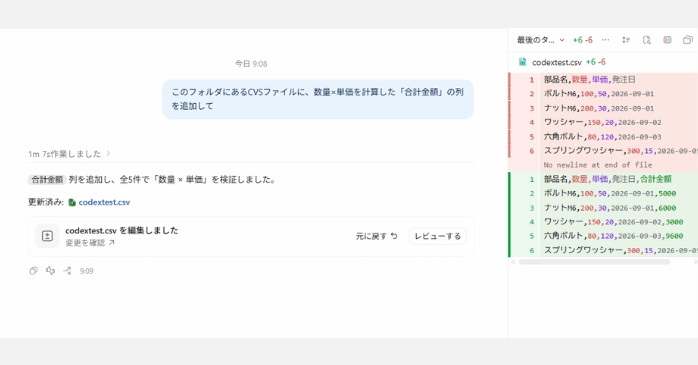
Task: Click the user message bubble about 合計金額
Action: pyautogui.click(x=318, y=99)
